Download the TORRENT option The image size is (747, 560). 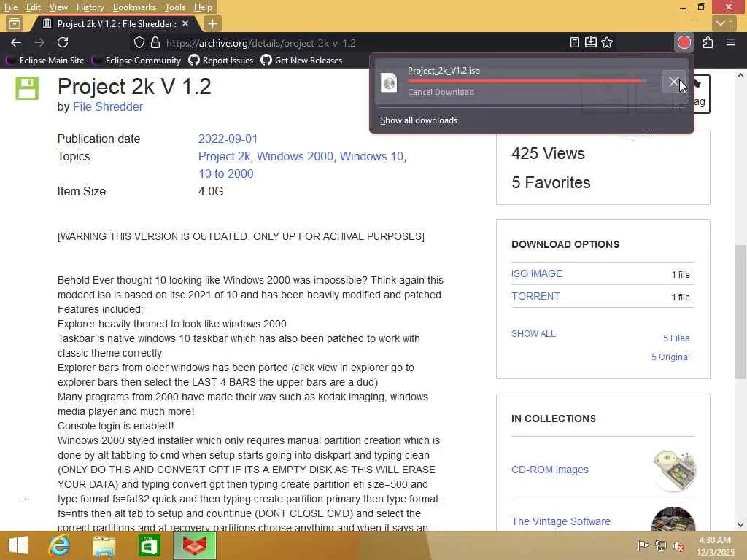pyautogui.click(x=535, y=296)
